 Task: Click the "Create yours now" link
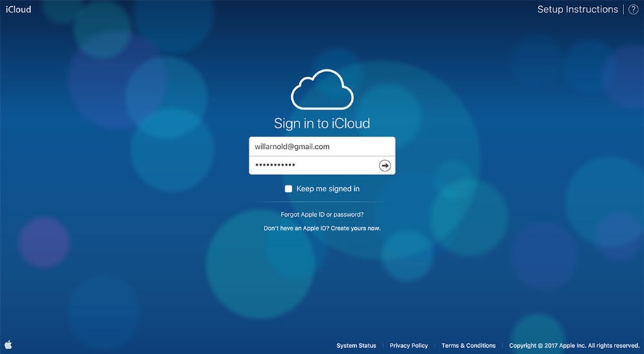coord(356,228)
